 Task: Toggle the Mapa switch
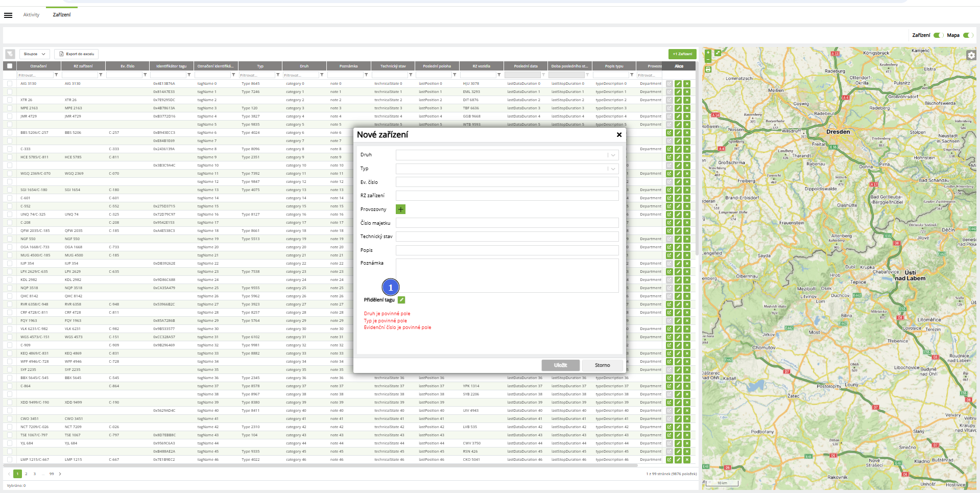click(x=967, y=35)
